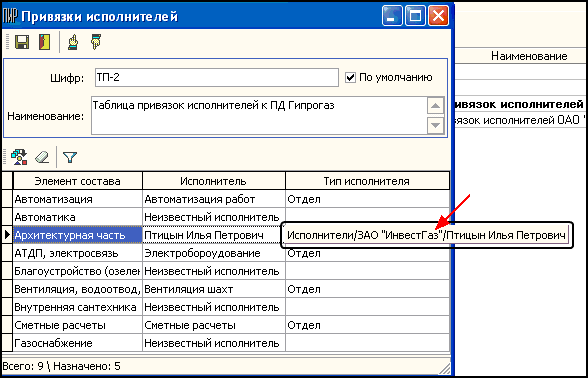Click Отдел type in Сметные расчеты row

[368, 325]
